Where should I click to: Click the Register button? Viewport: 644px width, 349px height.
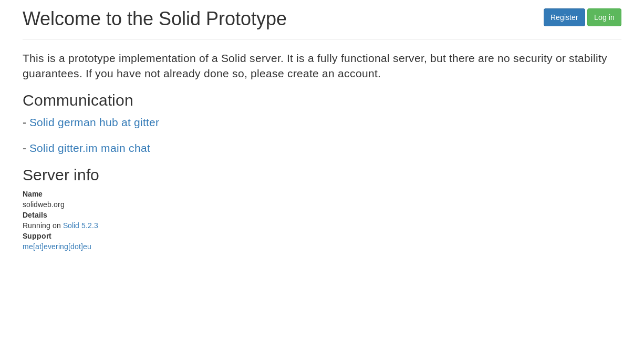pyautogui.click(x=564, y=17)
